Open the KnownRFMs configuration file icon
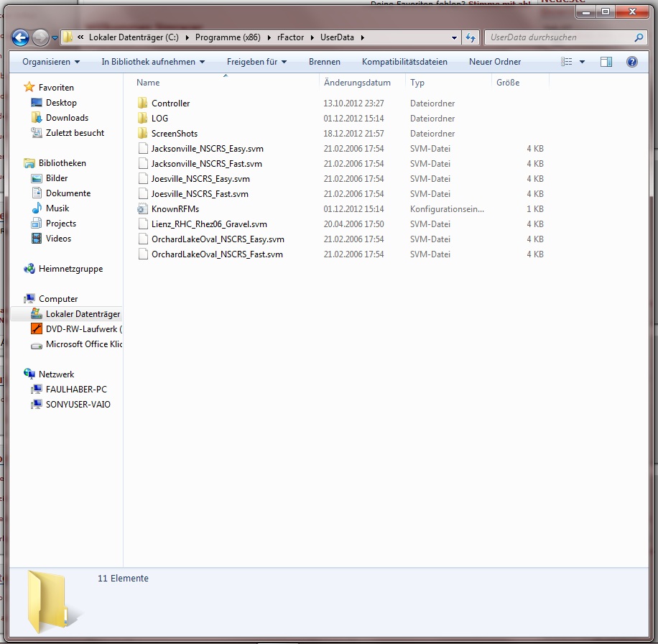Viewport: 658px width, 644px height. 142,209
